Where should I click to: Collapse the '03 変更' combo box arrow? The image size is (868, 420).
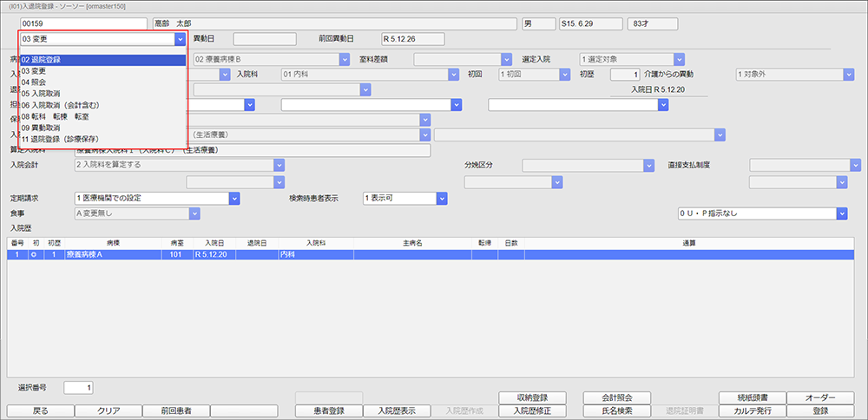[x=180, y=39]
